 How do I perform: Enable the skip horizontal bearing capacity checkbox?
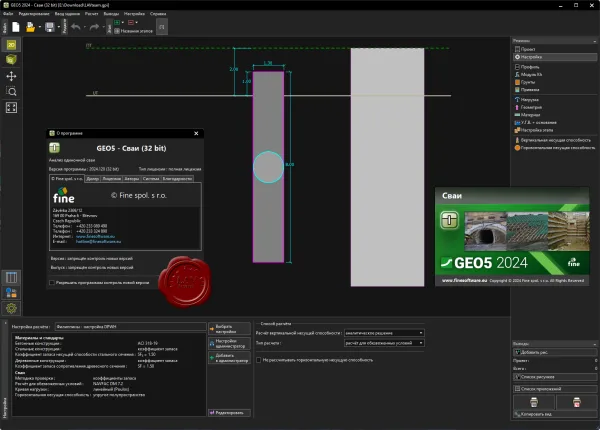click(x=259, y=360)
